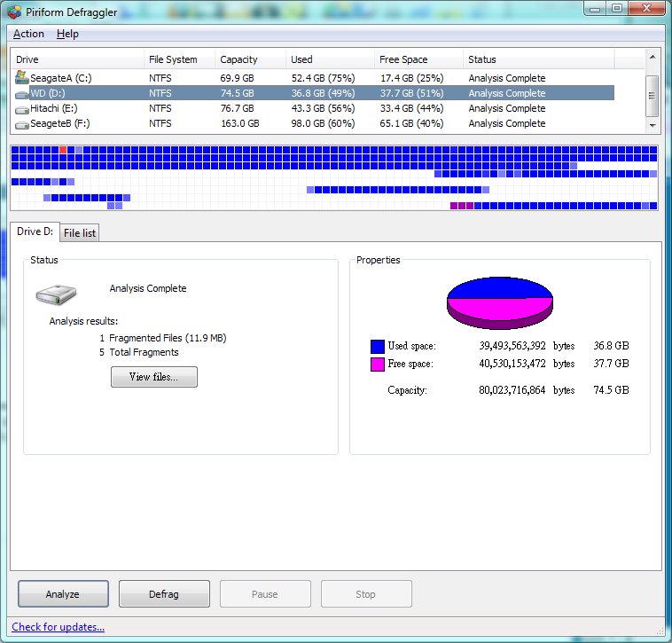Click the Piriform Defraggler title bar icon
This screenshot has width=672, height=643.
14,12
